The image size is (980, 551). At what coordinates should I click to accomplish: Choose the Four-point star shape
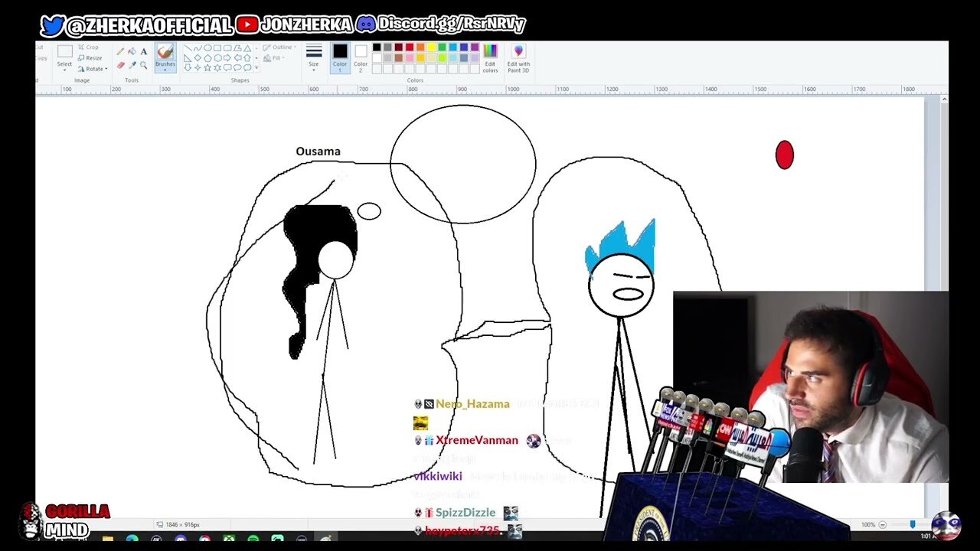(x=198, y=67)
